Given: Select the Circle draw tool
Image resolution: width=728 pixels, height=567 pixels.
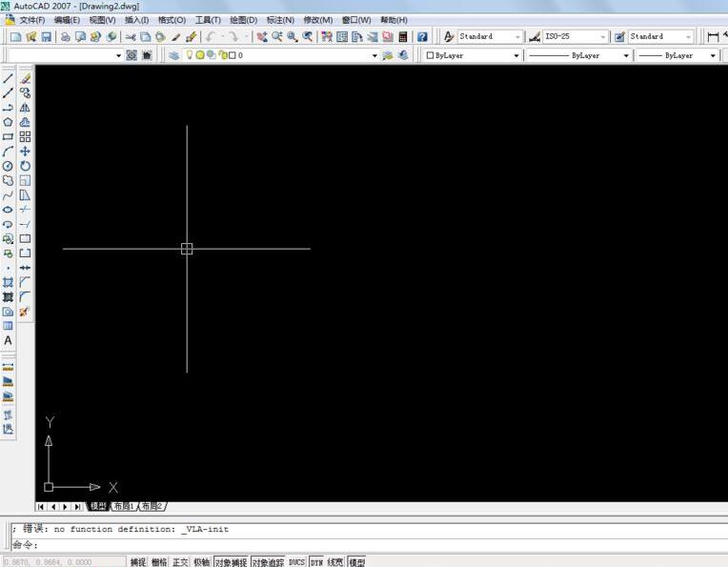Looking at the screenshot, I should click(8, 166).
